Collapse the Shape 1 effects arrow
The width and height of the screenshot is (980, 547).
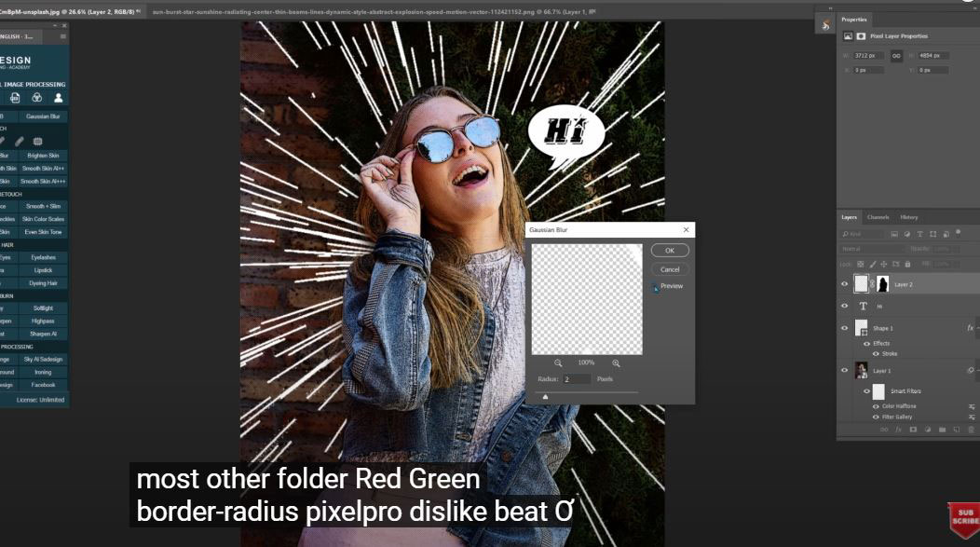point(979,328)
